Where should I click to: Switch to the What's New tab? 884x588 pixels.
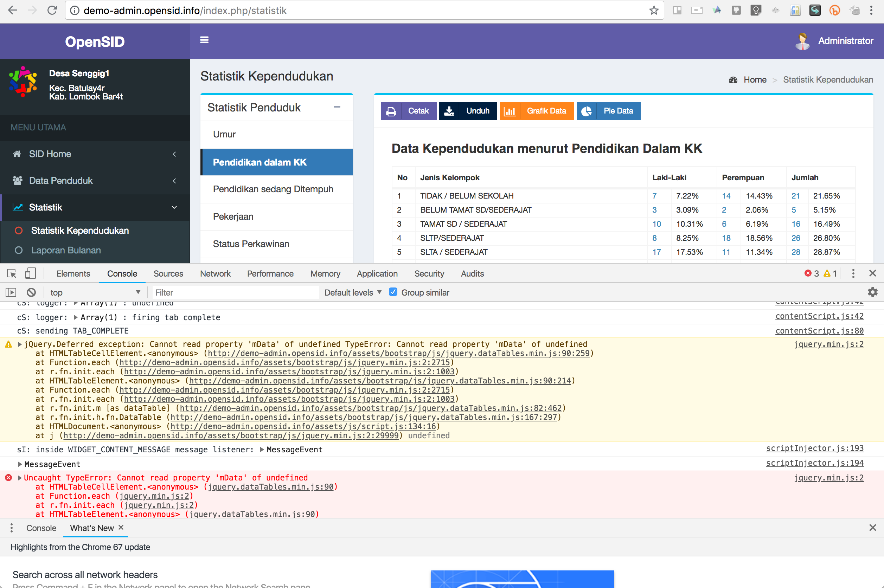click(92, 528)
